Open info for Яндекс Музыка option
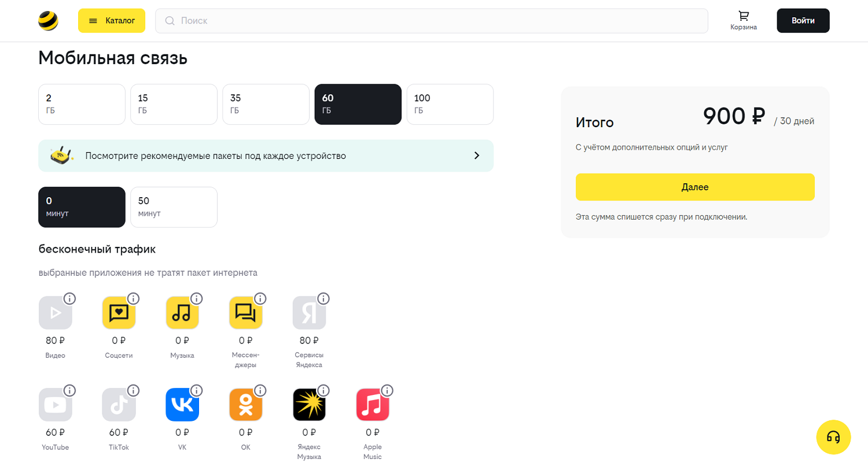 (x=323, y=390)
